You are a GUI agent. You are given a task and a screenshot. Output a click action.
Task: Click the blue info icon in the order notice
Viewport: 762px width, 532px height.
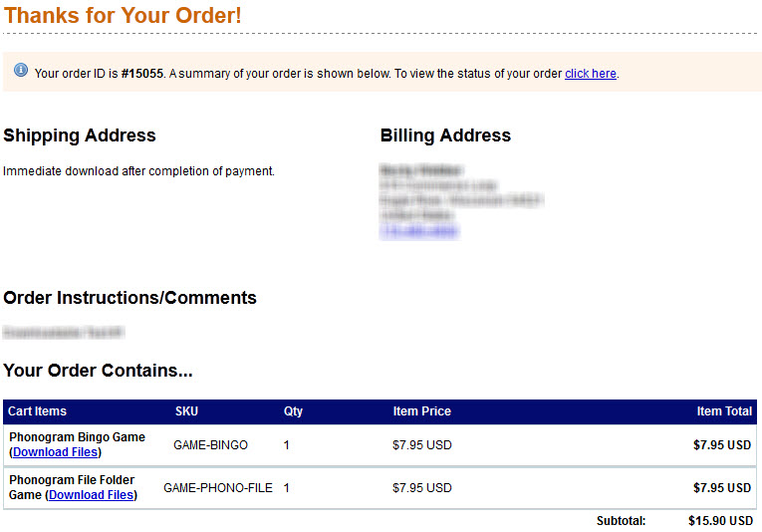point(21,71)
